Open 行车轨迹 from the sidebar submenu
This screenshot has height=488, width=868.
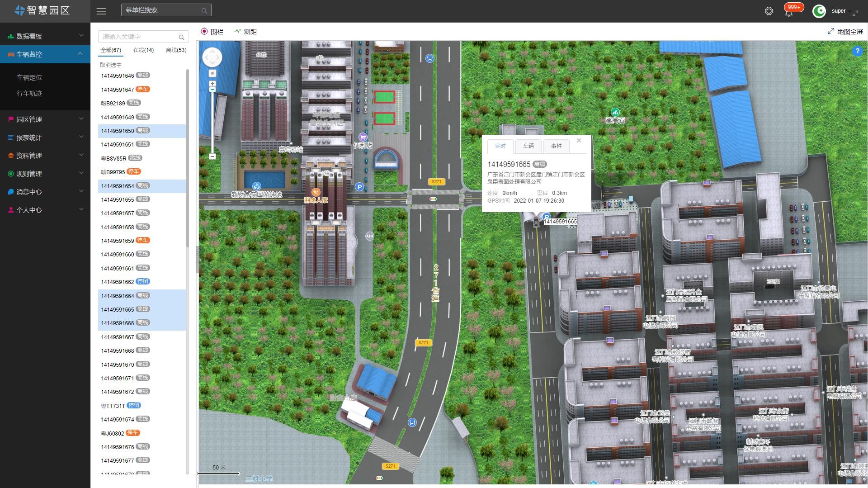click(x=29, y=94)
